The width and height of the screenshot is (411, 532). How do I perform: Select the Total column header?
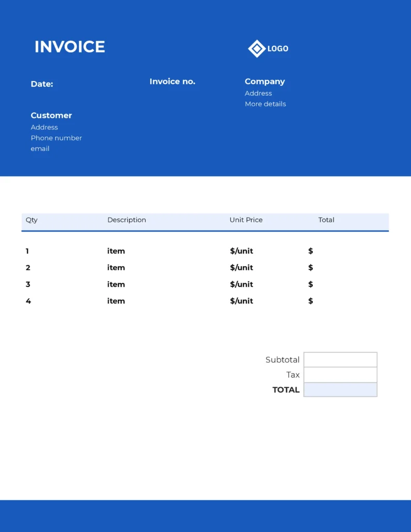click(x=326, y=220)
